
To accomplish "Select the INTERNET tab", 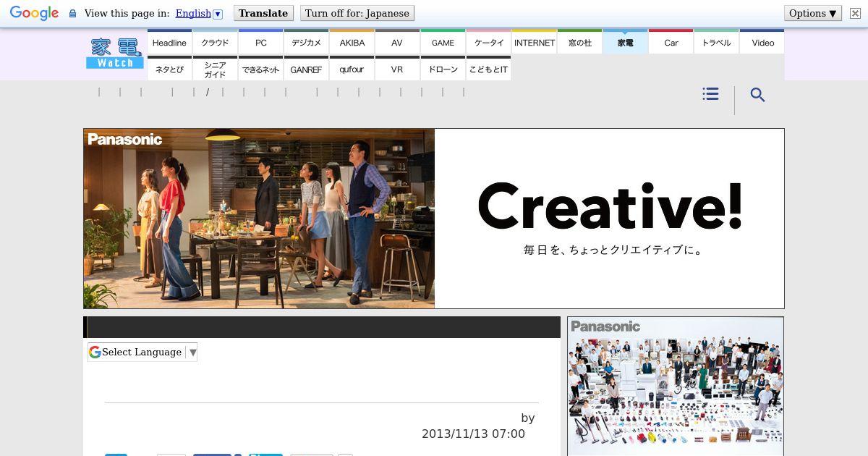I will coord(534,43).
